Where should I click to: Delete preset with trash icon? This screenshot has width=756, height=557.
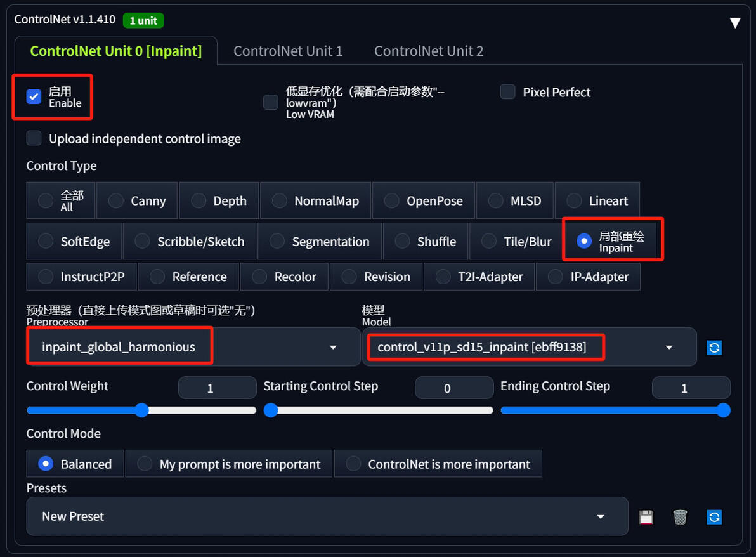pos(680,517)
